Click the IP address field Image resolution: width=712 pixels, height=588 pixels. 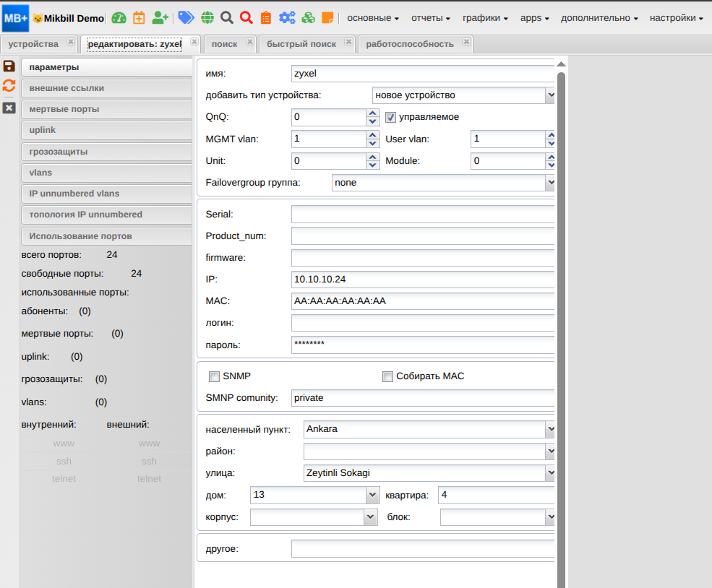click(x=423, y=280)
